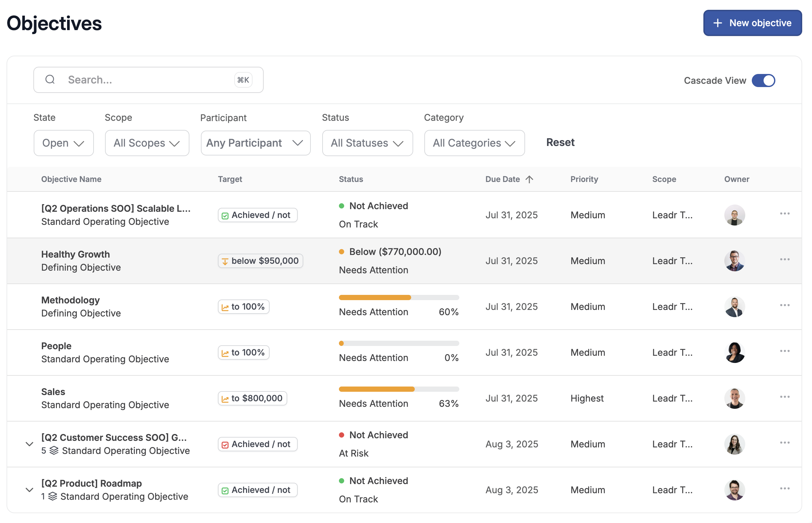812x523 pixels.
Task: Open the All Scopes dropdown
Action: [147, 143]
